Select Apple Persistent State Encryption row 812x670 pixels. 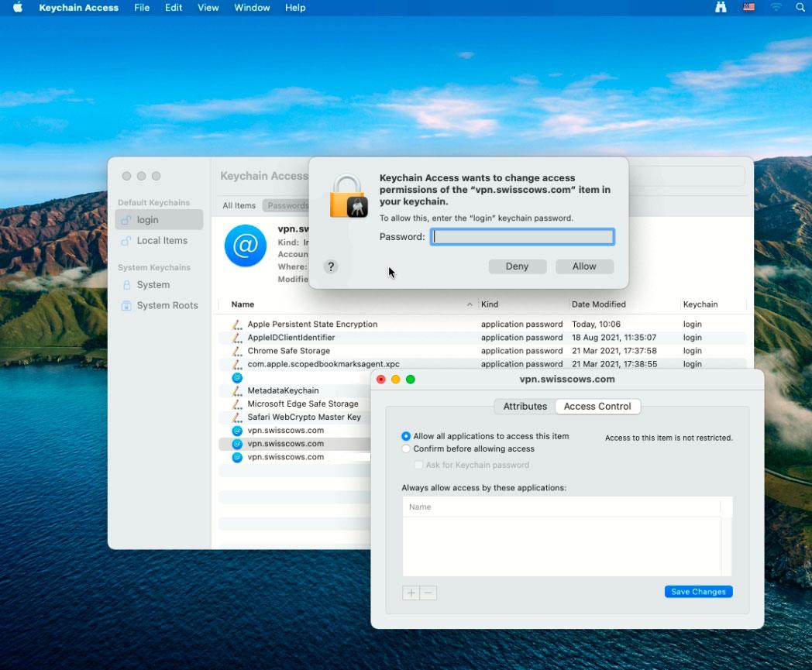click(483, 324)
